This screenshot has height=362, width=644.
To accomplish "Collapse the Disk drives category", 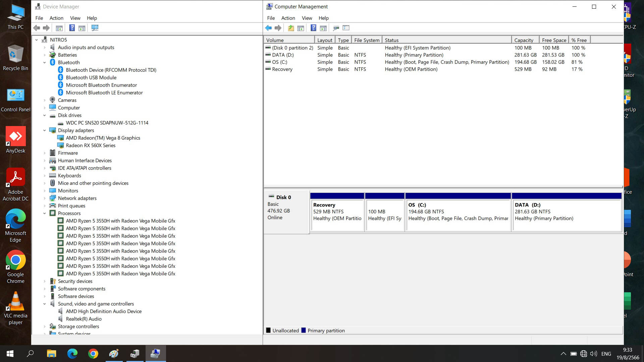I will pyautogui.click(x=44, y=115).
